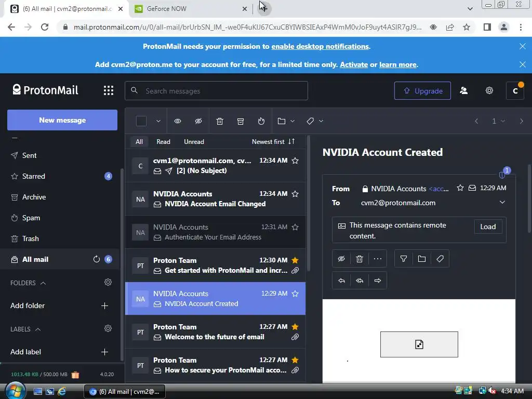The width and height of the screenshot is (532, 399).
Task: Star the NVIDIA Account Email Changed message
Action: 295,194
